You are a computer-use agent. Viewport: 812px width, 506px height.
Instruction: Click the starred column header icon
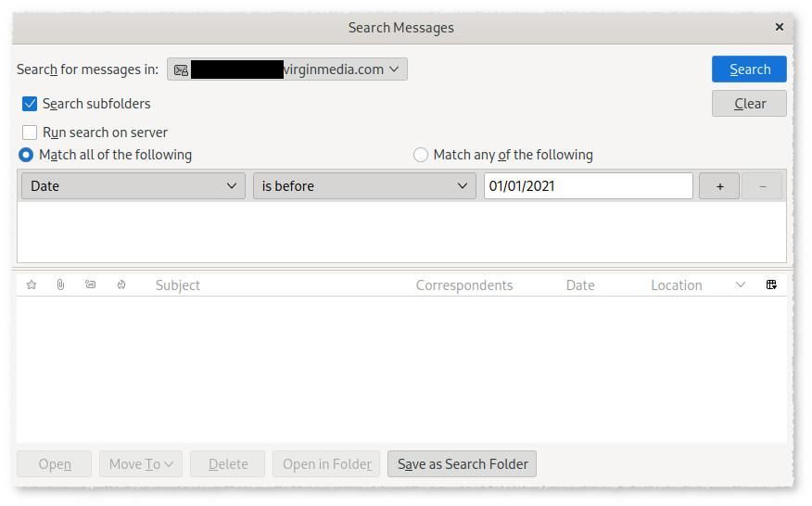coord(32,285)
